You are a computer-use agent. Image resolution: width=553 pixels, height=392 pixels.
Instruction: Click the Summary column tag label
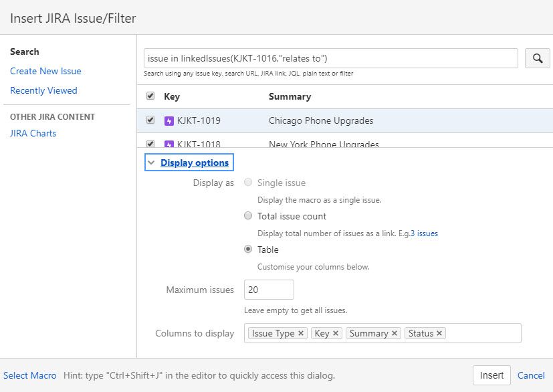(x=368, y=333)
